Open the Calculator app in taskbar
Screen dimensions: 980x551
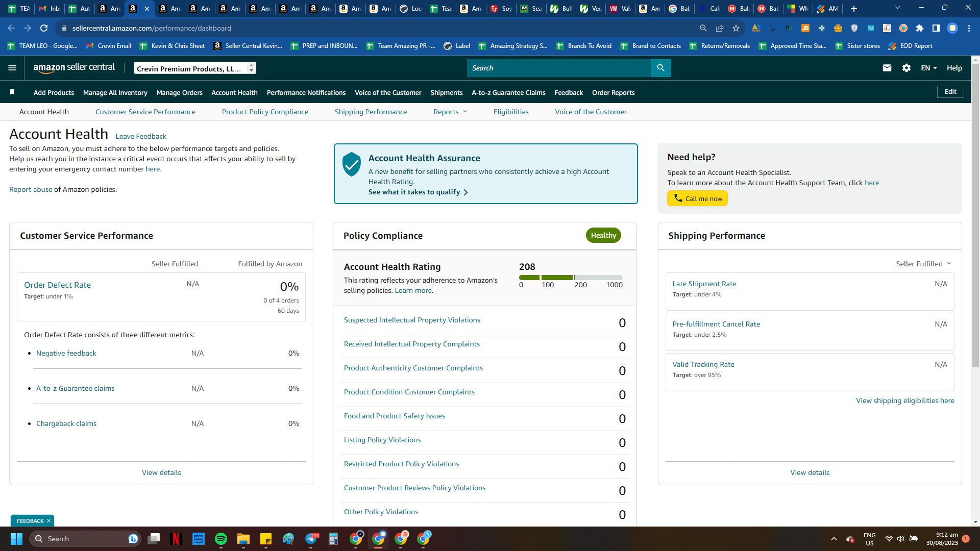333,539
